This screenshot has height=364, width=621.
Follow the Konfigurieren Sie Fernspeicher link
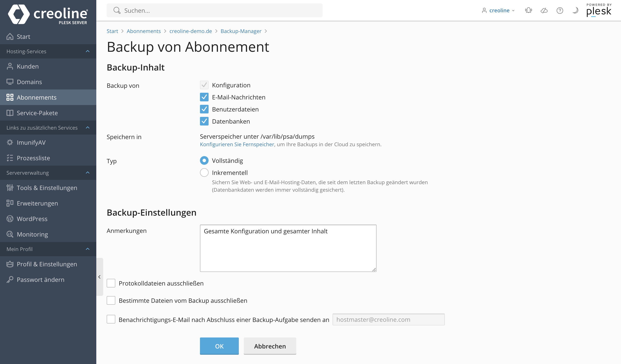pyautogui.click(x=237, y=144)
